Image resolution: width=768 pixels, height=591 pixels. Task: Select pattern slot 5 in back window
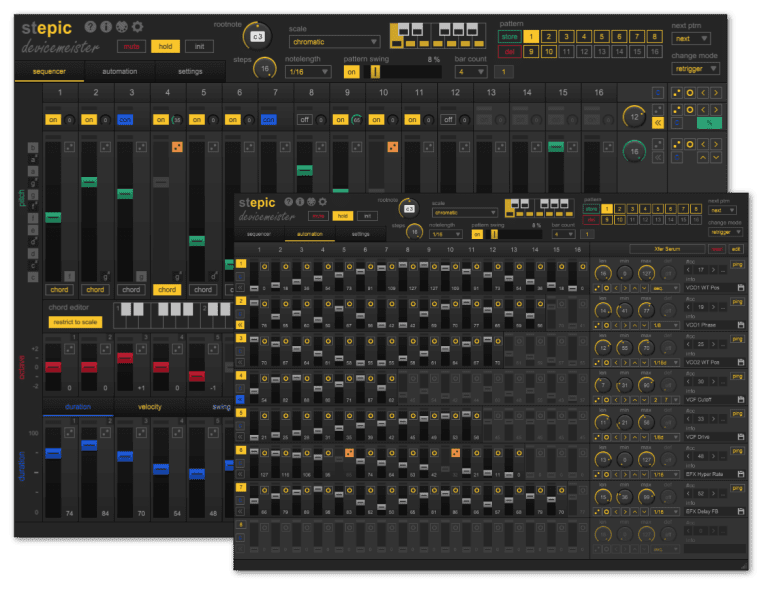(601, 37)
